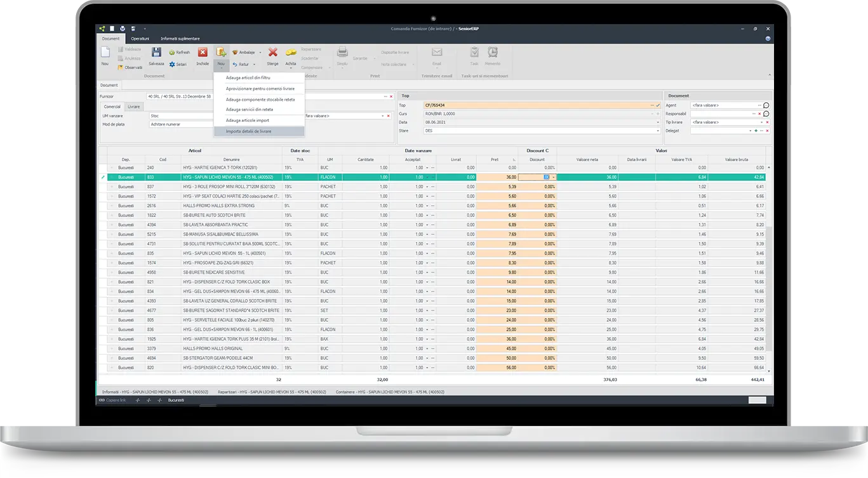Image resolution: width=868 pixels, height=478 pixels.
Task: Click the Memento alarm clock icon
Action: click(x=493, y=53)
